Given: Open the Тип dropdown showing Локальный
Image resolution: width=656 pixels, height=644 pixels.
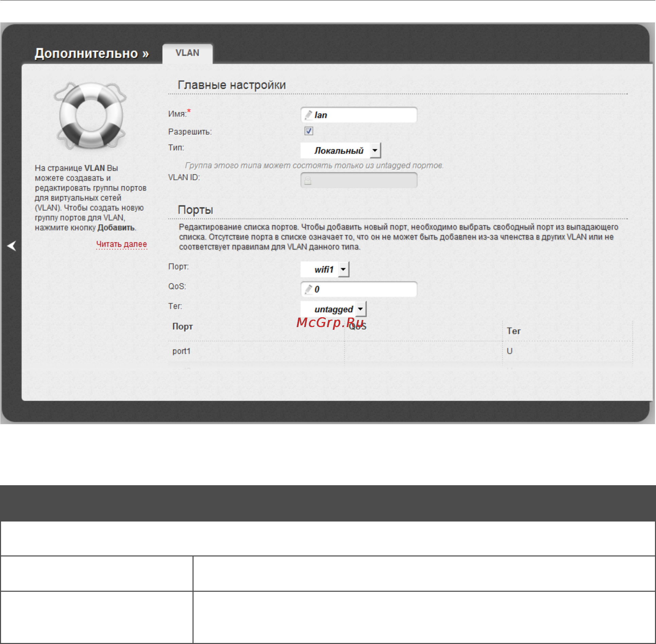Looking at the screenshot, I should coord(341,150).
